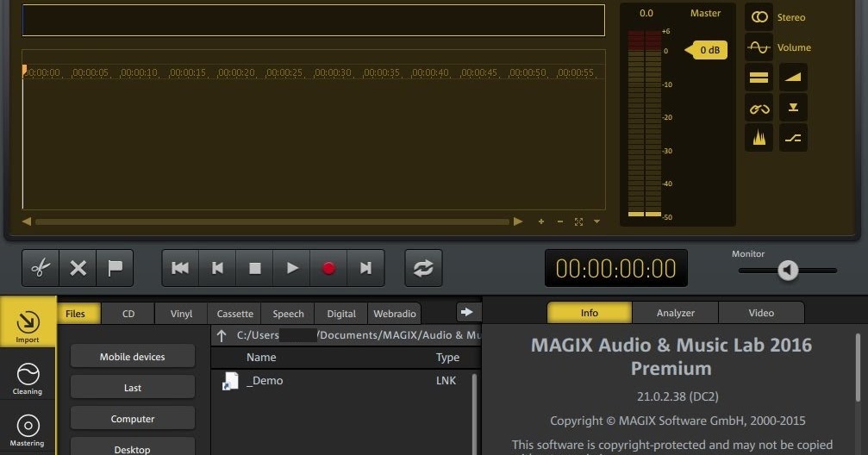868x455 pixels.
Task: Switch to the Vinyl tab
Action: click(x=181, y=314)
